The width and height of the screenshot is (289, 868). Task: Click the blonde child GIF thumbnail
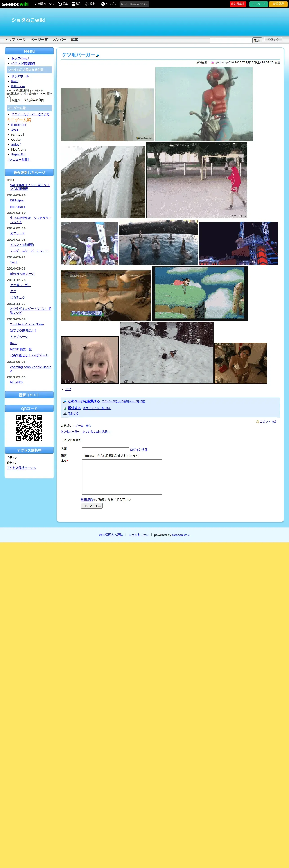click(x=90, y=360)
